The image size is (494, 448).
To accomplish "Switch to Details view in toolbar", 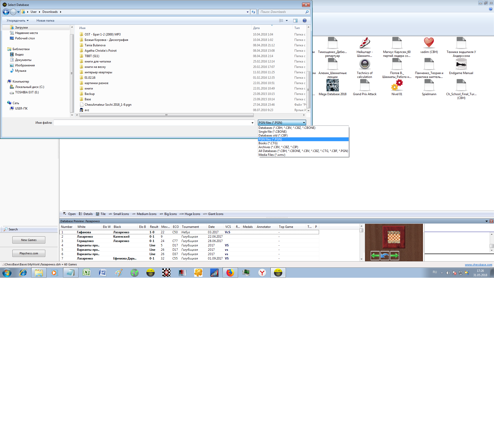I will click(86, 214).
